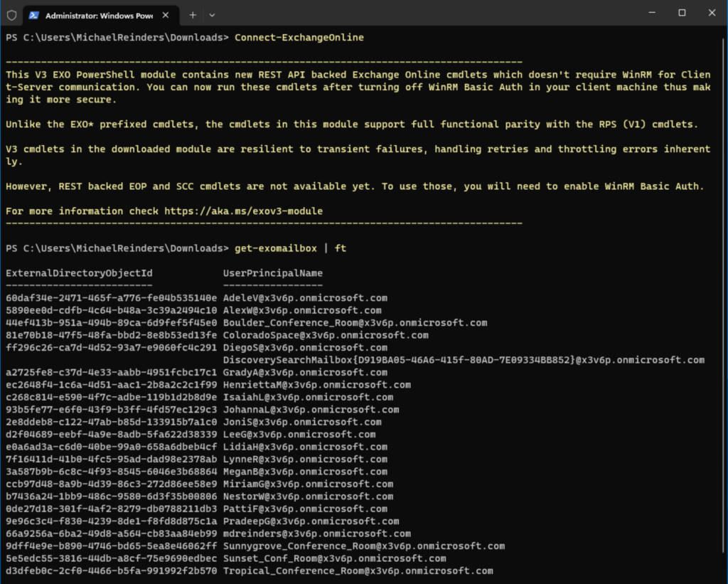
Task: Click PattiF@x3v6p.onmicrosoft.com entry
Action: [x=305, y=509]
